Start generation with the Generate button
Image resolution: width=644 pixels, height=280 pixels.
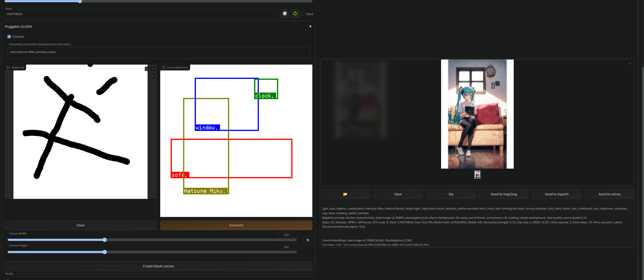tap(236, 225)
